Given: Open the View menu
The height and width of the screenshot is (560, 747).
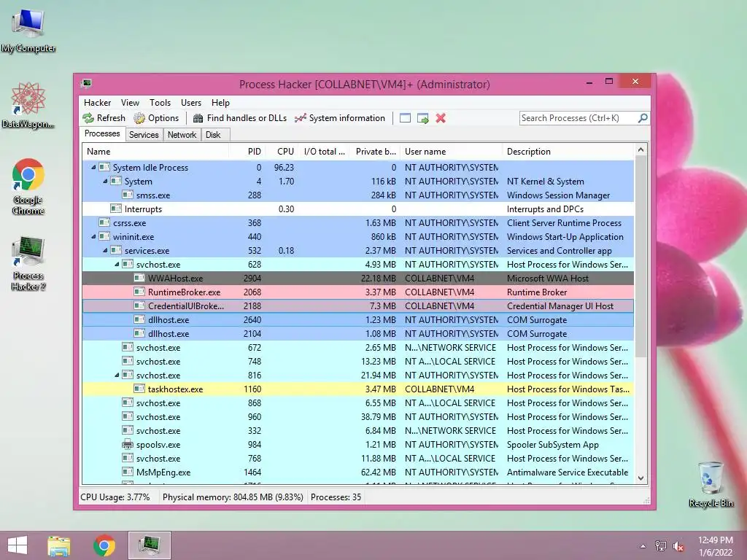Looking at the screenshot, I should (130, 103).
